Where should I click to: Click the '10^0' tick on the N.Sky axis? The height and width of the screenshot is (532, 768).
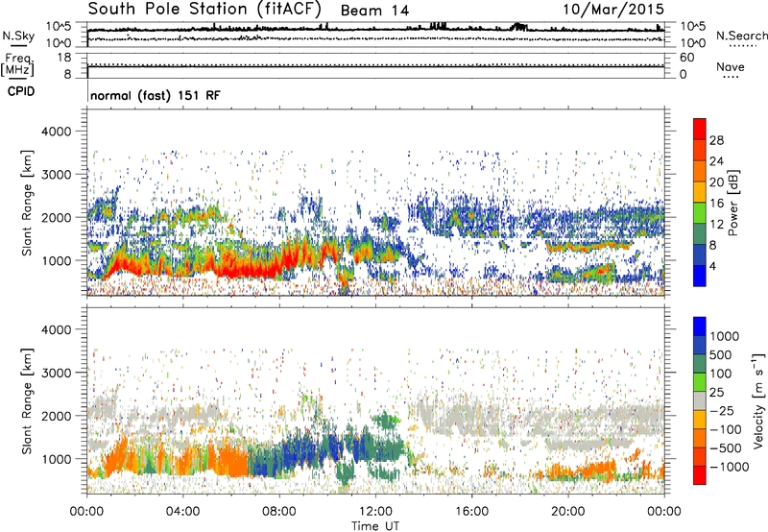59,43
